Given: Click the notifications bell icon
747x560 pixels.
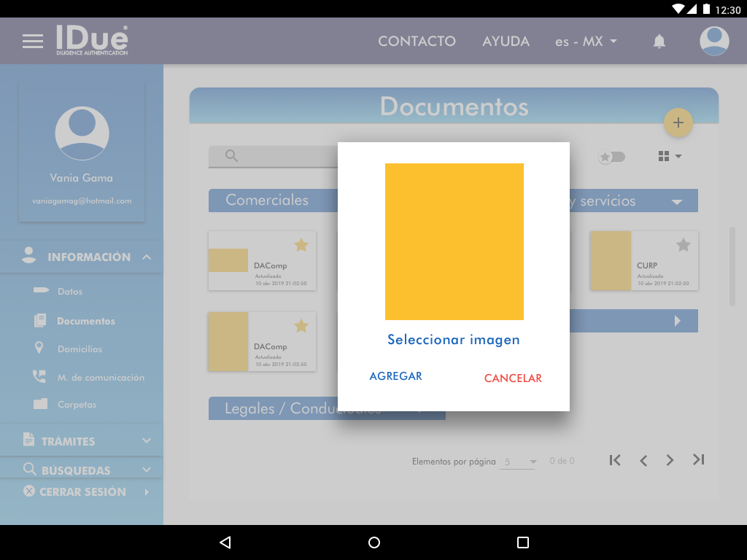Looking at the screenshot, I should 659,42.
